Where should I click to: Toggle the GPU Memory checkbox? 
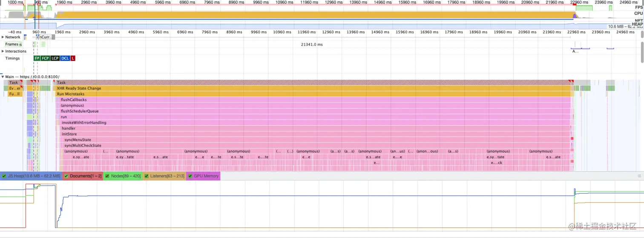(190, 176)
